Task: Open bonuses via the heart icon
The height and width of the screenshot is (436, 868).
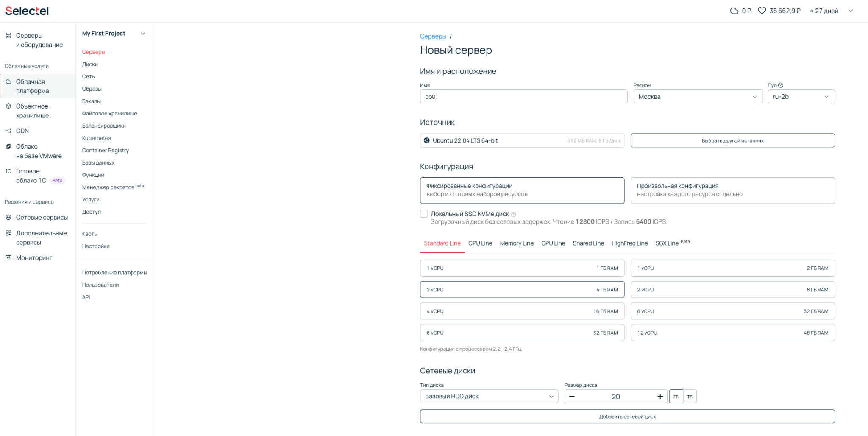Action: pos(762,11)
